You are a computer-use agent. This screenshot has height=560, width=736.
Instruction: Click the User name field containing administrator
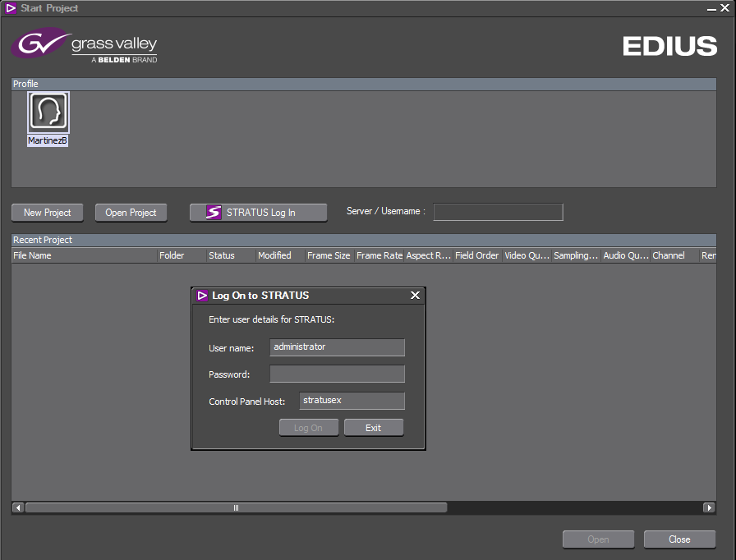pyautogui.click(x=337, y=347)
